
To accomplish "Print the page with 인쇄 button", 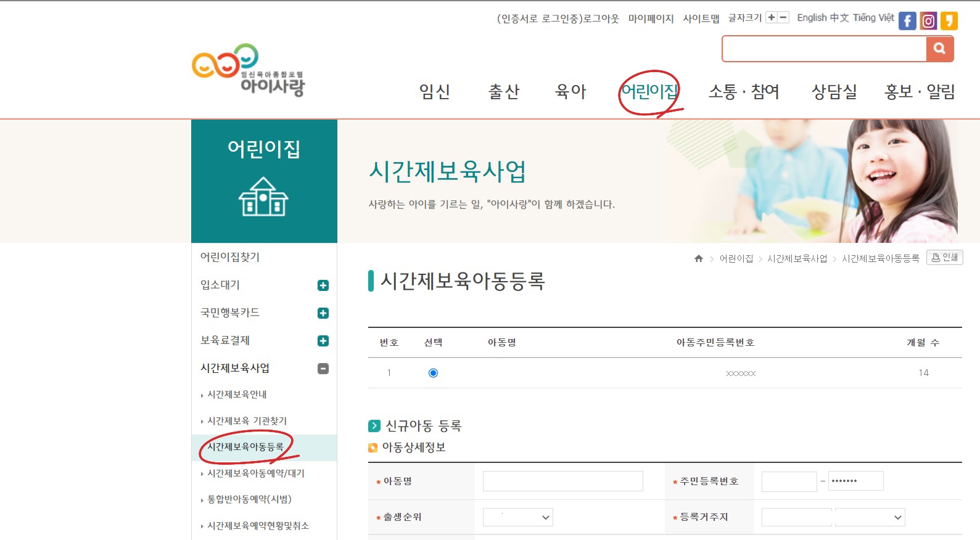I will pyautogui.click(x=945, y=257).
